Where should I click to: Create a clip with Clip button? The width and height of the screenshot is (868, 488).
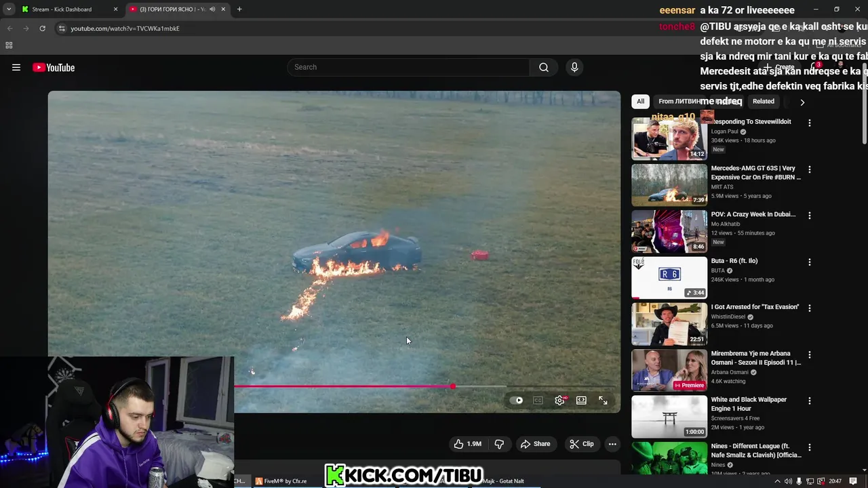pos(582,444)
